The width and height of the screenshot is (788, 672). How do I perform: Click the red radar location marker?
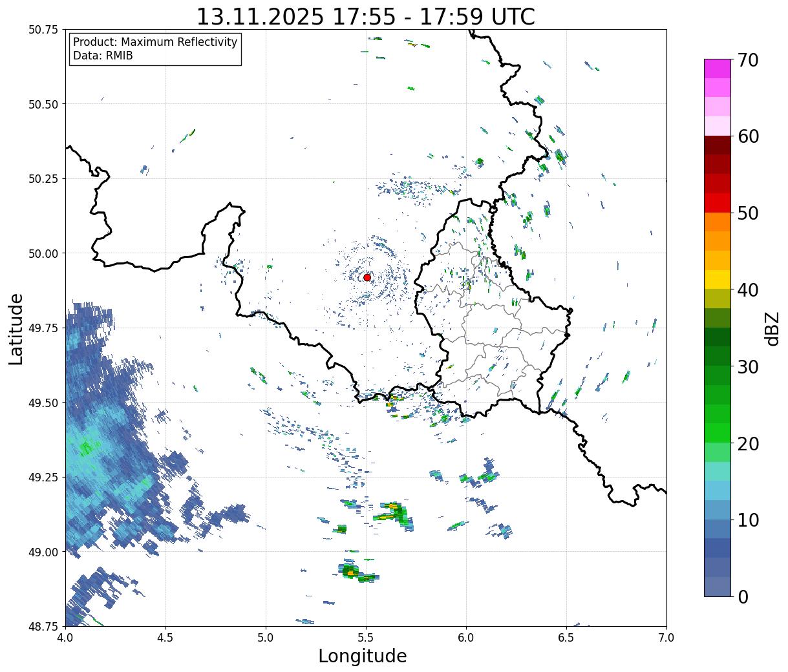coord(367,277)
